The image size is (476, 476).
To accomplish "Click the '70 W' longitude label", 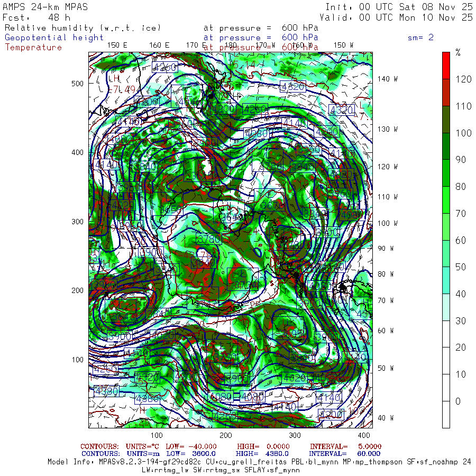I will tap(386, 300).
